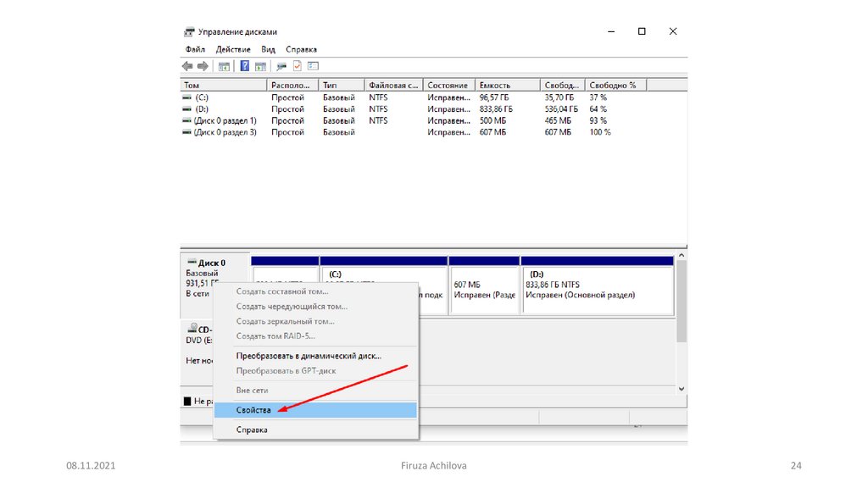Open the Файл menu
The height and width of the screenshot is (488, 868).
coord(195,50)
